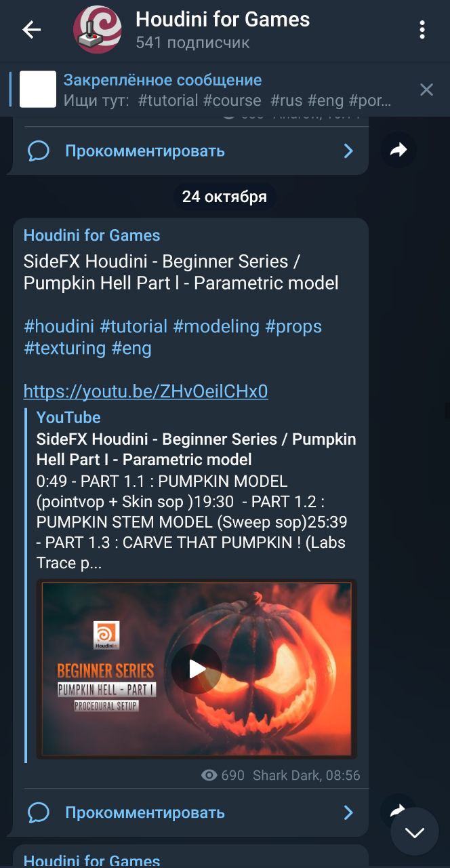The height and width of the screenshot is (868, 450).
Task: Select the #houdini hashtag
Action: [x=59, y=326]
